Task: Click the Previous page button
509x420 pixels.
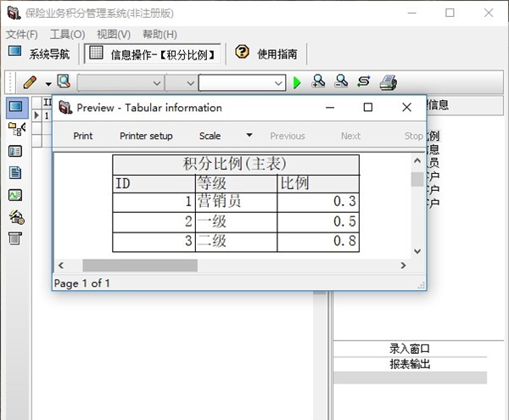Action: (x=288, y=136)
